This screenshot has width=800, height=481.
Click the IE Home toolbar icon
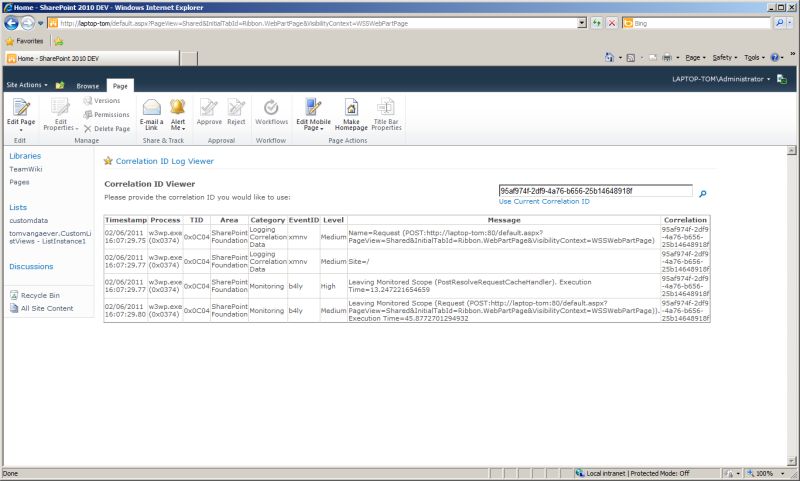pos(609,58)
